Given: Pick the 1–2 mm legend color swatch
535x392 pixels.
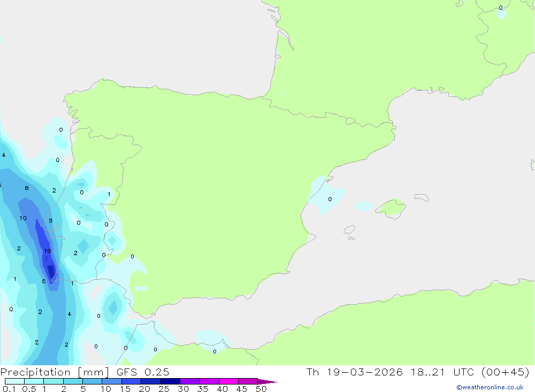Looking at the screenshot, I should point(53,381).
